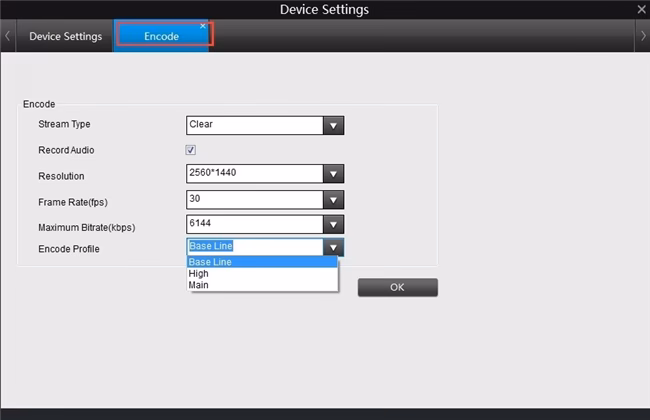Image resolution: width=650 pixels, height=420 pixels.
Task: Choose High from the Encode Profile list
Action: click(199, 273)
